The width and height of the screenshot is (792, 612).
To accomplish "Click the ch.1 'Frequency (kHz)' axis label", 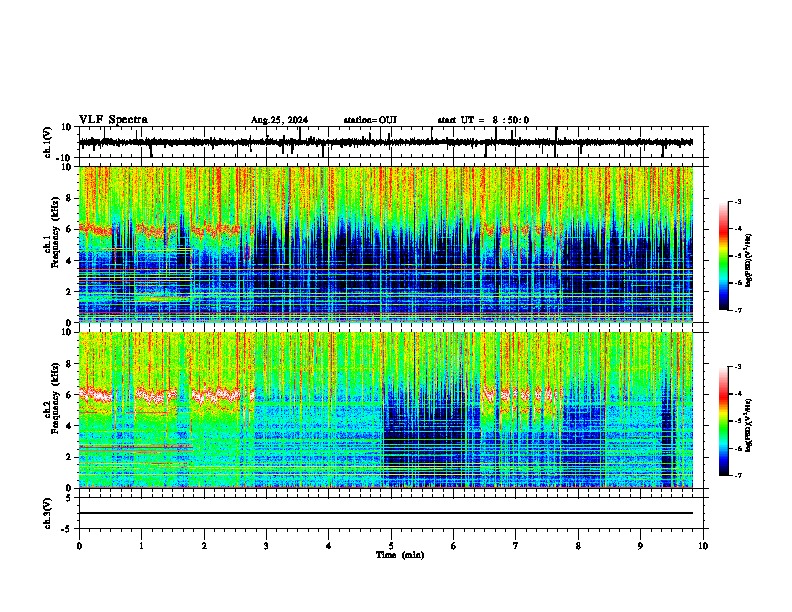I will [x=55, y=232].
